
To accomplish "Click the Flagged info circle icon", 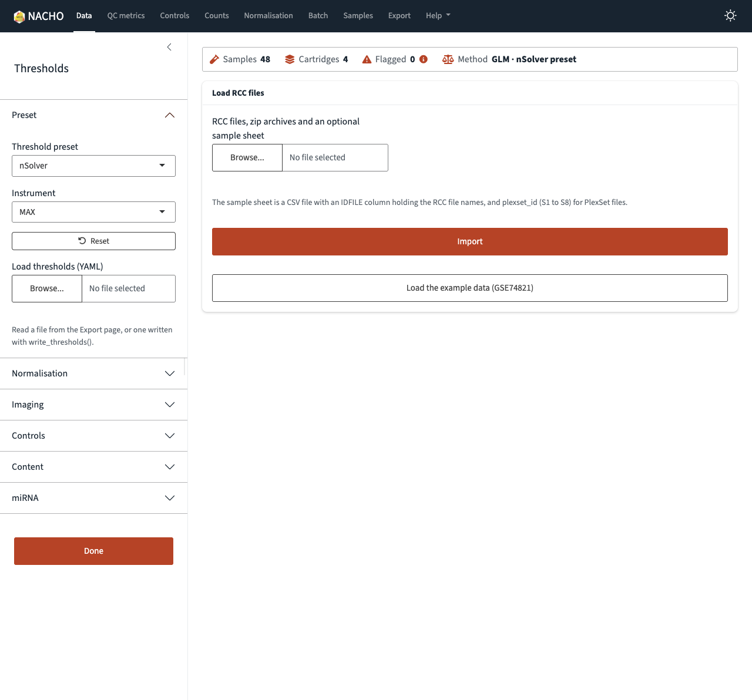I will [x=424, y=59].
